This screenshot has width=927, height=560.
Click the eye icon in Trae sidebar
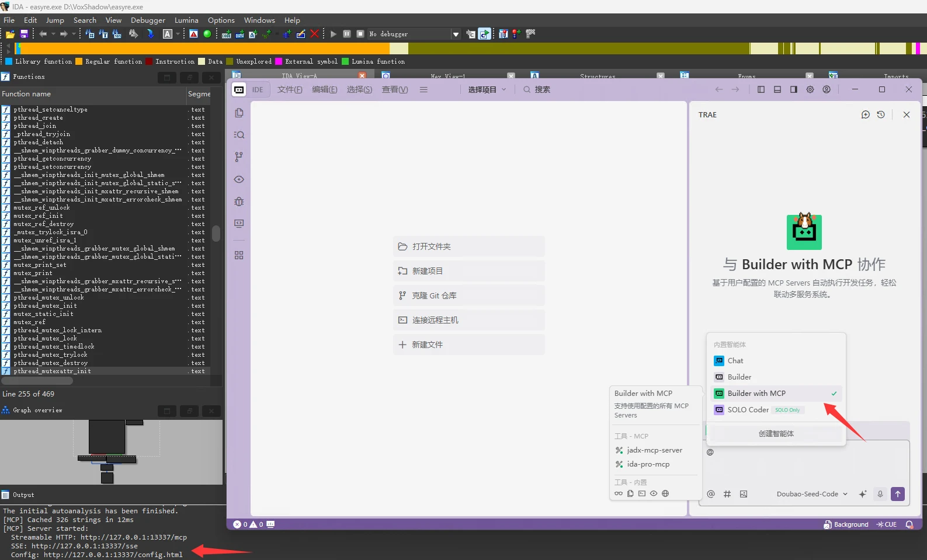point(239,179)
